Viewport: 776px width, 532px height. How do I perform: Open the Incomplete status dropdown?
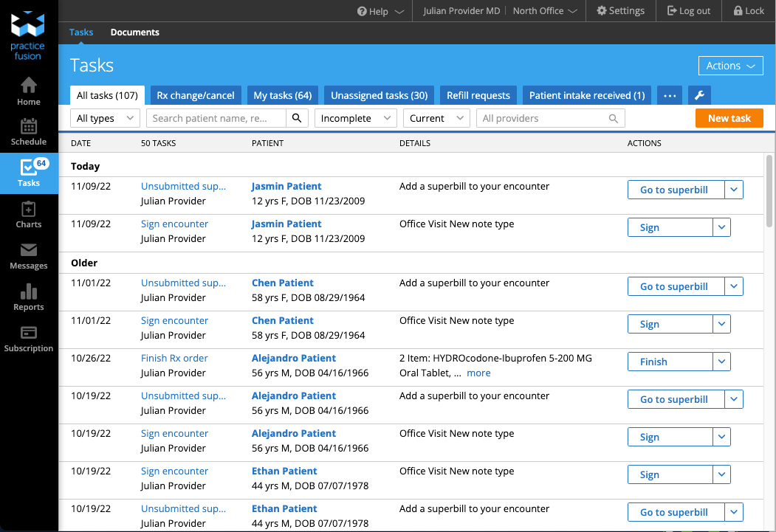coord(356,118)
